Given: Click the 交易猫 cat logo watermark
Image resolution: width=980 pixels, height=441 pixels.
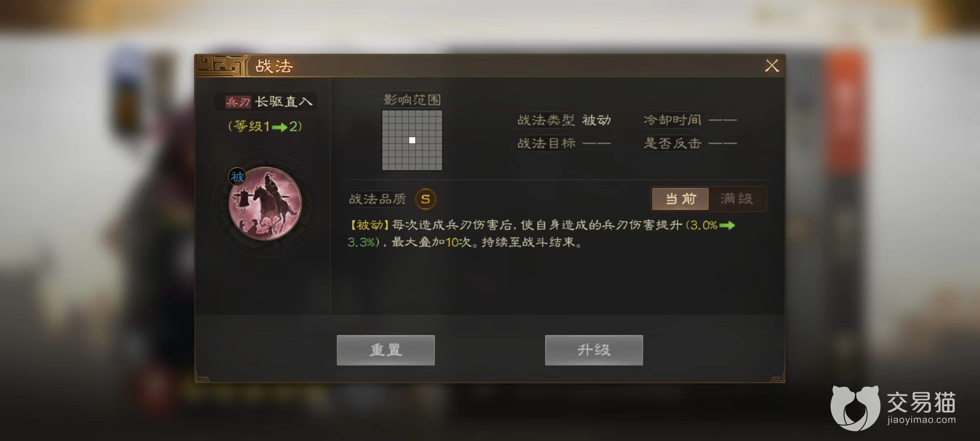Looking at the screenshot, I should (855, 408).
